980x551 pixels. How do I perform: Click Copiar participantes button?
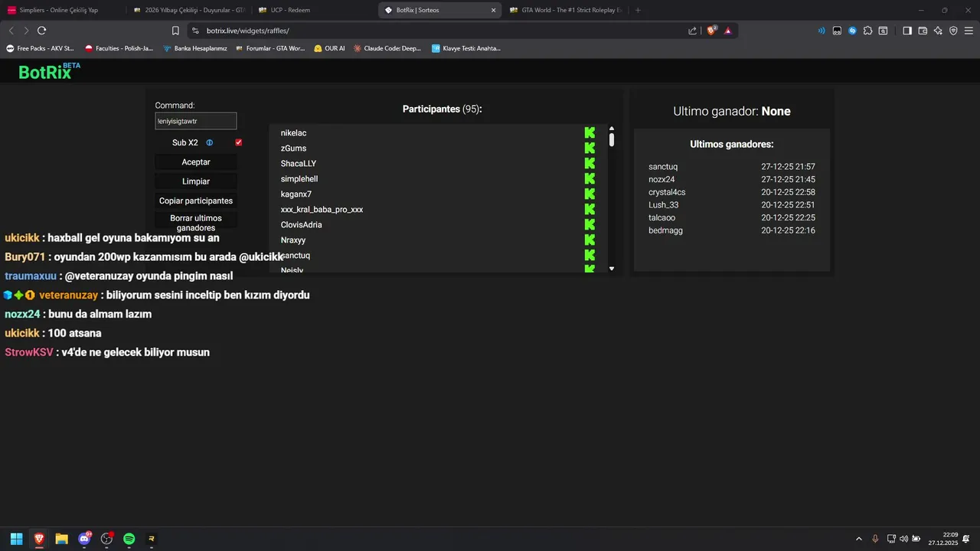196,201
